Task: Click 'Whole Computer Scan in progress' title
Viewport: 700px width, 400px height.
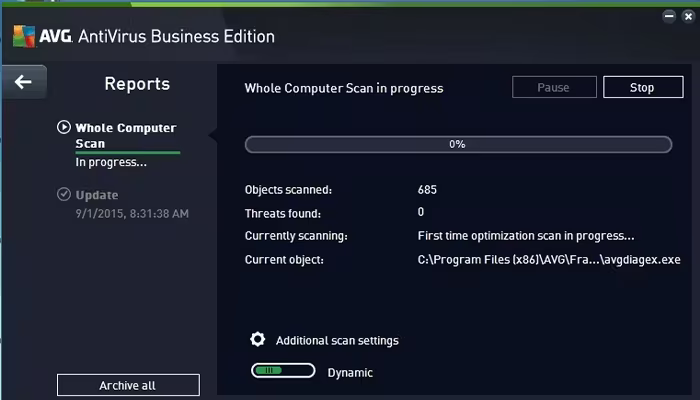Action: (344, 88)
